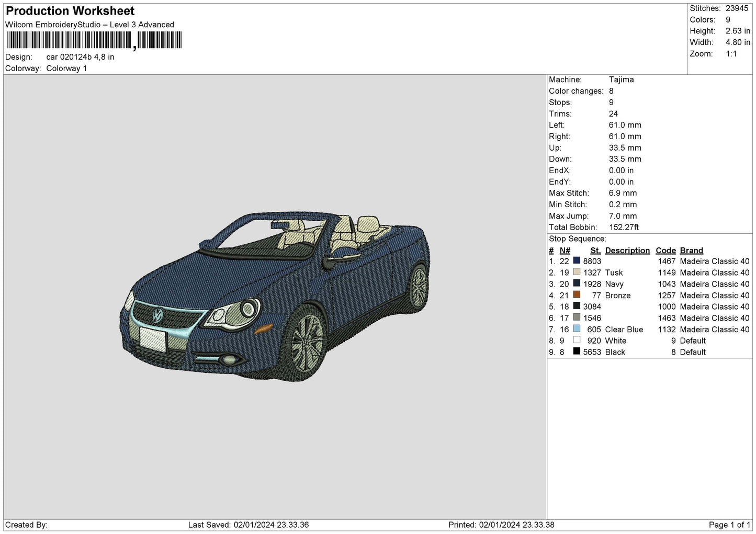Click the 'Default' brand in the White row
756x534 pixels.
click(x=693, y=340)
